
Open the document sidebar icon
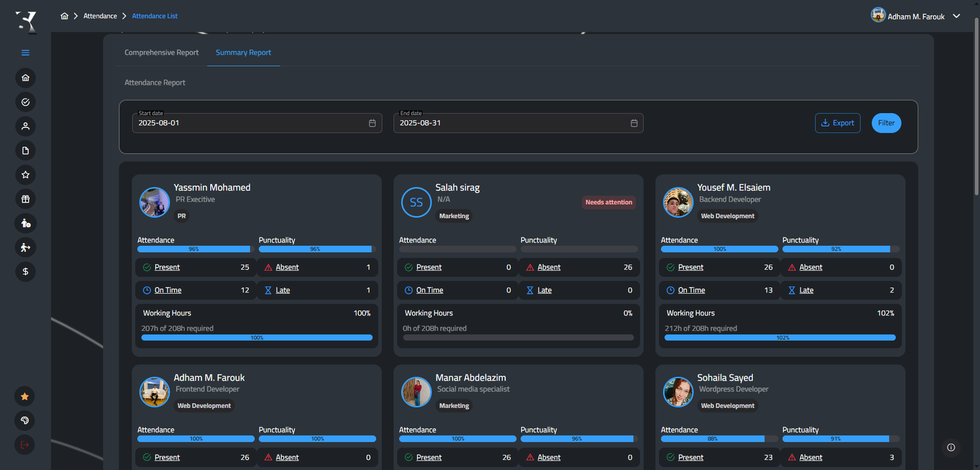(x=25, y=151)
